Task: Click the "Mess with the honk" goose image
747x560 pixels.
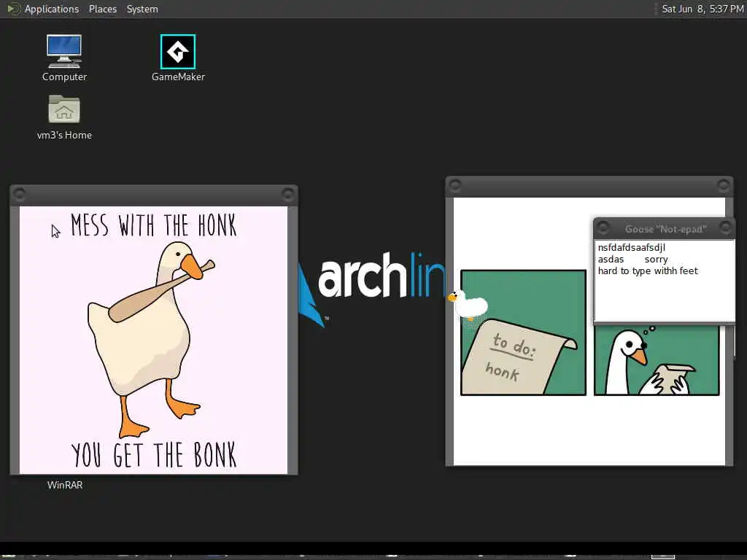Action: click(x=153, y=340)
